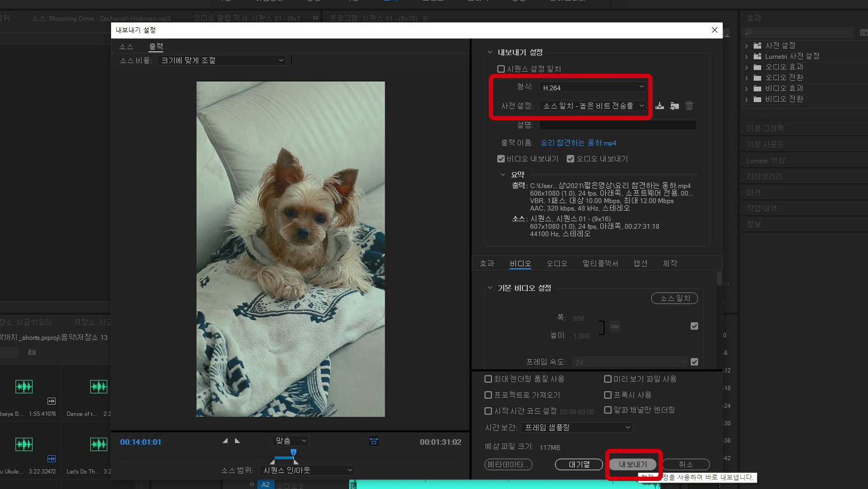Viewport: 868px width, 489px height.
Task: Open the 맞춤 zoom level dropdown
Action: click(x=291, y=441)
